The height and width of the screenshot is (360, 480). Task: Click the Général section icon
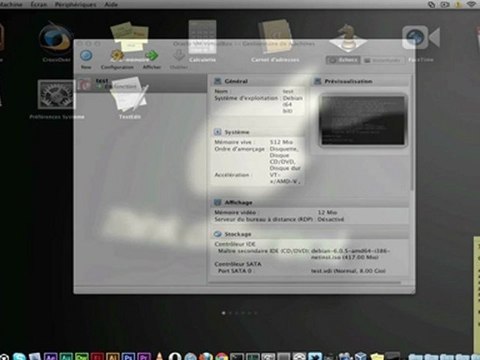coord(218,81)
